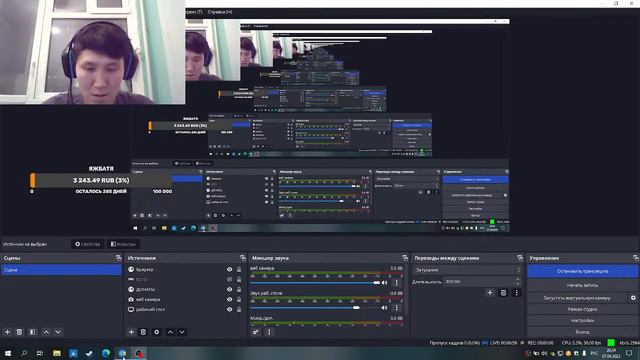The image size is (640, 360).
Task: Click the Свойства button above the docks
Action: [x=87, y=244]
